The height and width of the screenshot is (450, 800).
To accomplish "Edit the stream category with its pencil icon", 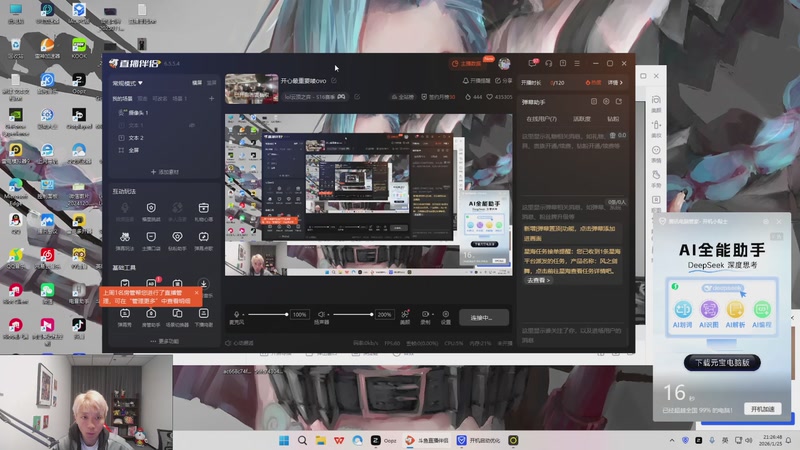I will point(357,96).
